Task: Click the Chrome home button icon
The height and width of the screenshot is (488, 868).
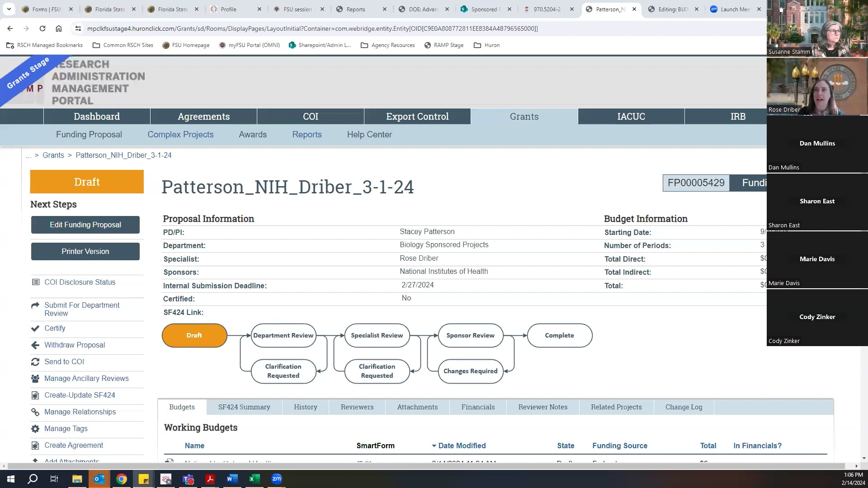Action: (x=59, y=28)
